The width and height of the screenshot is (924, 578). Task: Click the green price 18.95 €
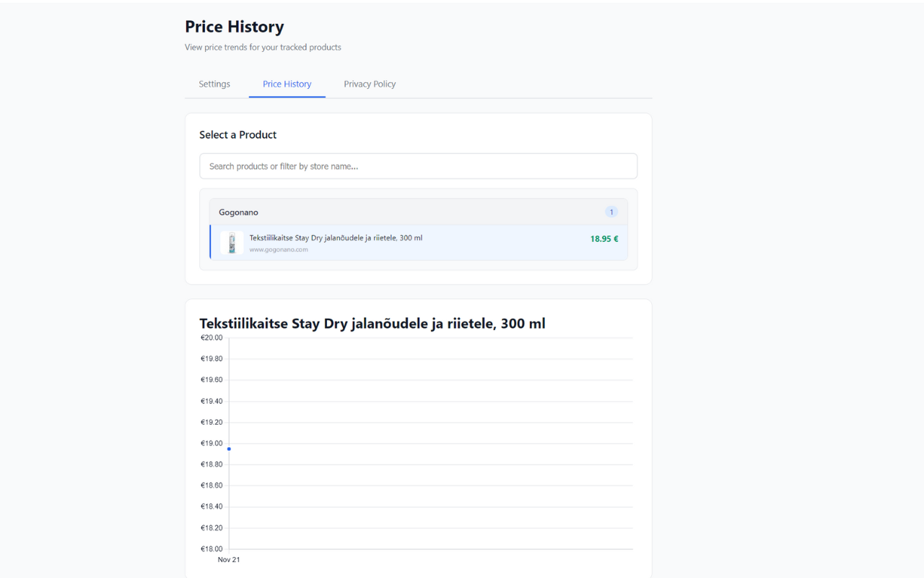coord(603,238)
